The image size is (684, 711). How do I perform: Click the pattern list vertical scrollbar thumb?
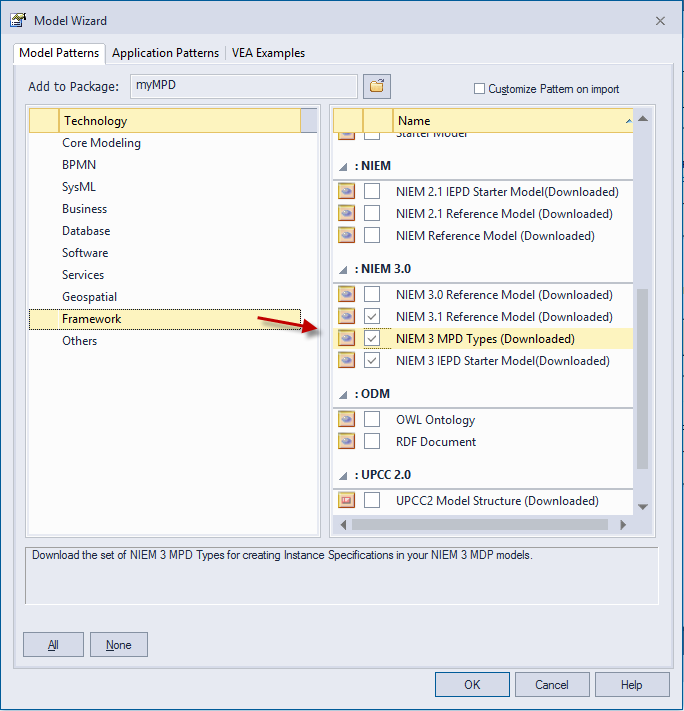coord(643,380)
